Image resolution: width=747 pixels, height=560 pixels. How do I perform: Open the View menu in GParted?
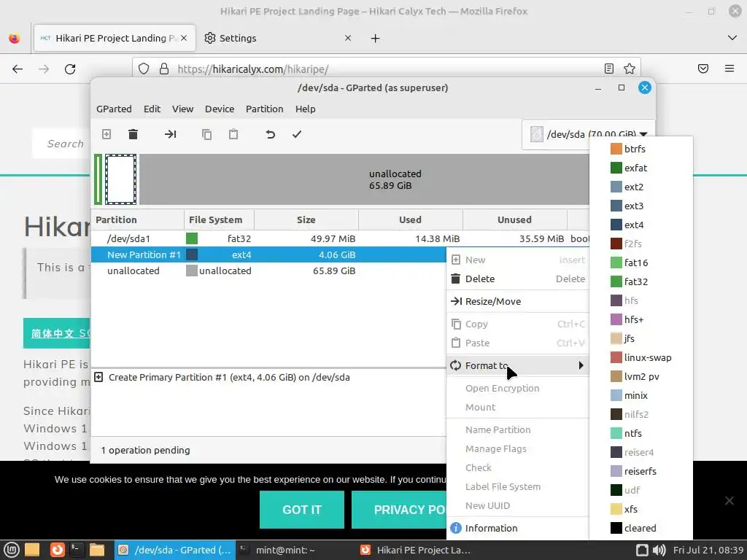(x=182, y=109)
